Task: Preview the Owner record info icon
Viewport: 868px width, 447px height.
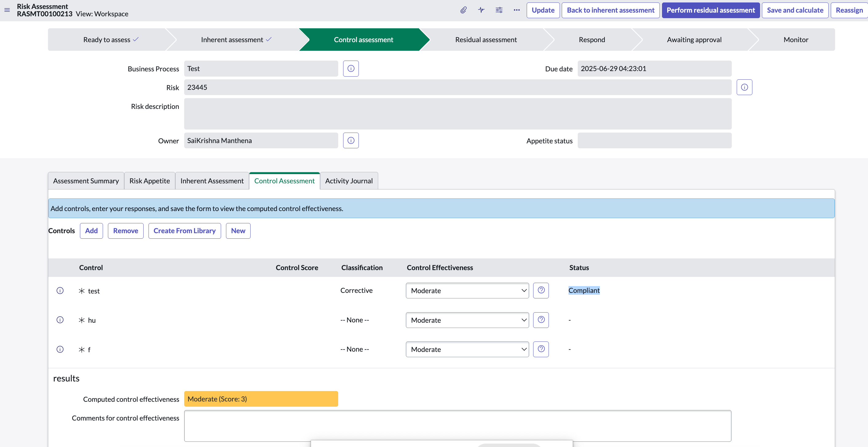Action: tap(351, 140)
